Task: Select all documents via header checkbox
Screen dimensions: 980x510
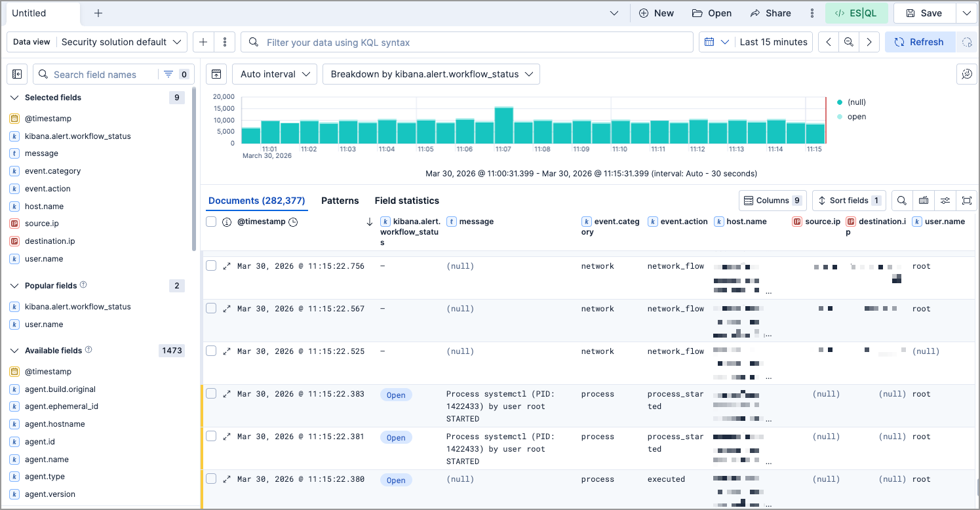Action: [210, 222]
